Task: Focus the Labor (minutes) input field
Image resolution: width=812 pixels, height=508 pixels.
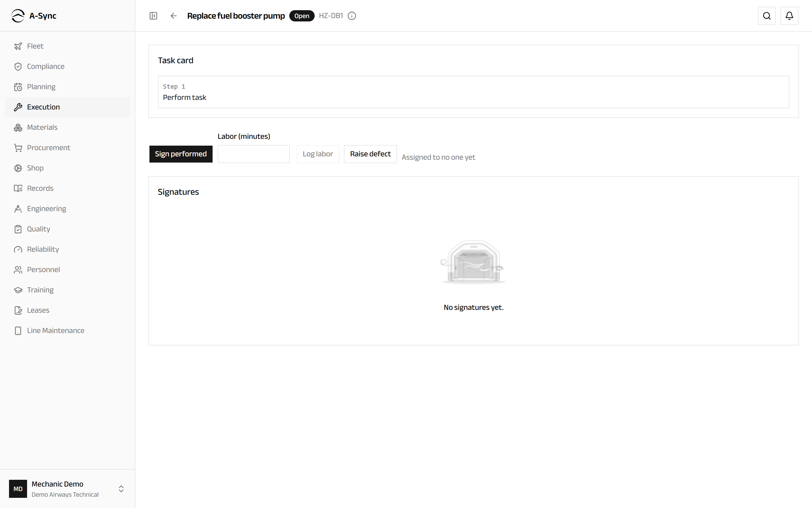Action: tap(254, 154)
